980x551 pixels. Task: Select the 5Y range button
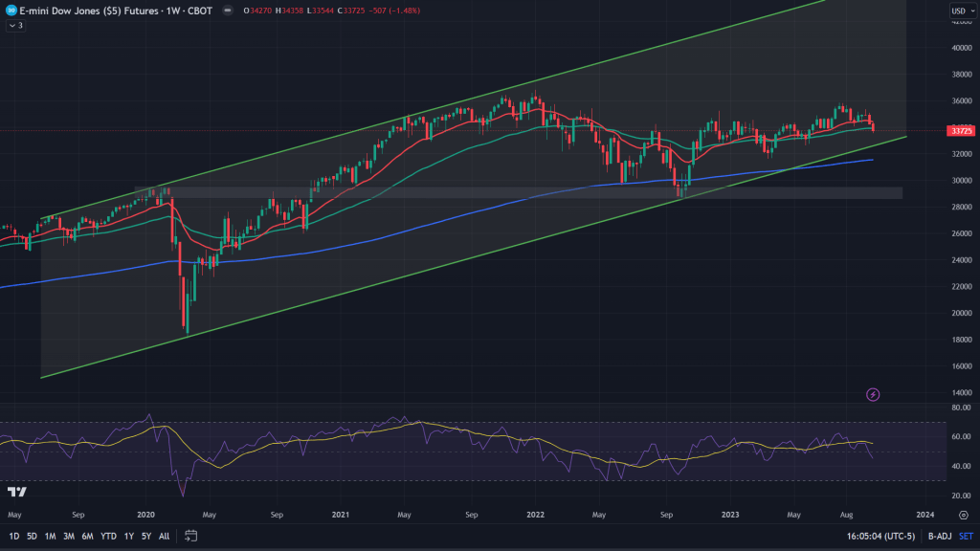point(146,536)
